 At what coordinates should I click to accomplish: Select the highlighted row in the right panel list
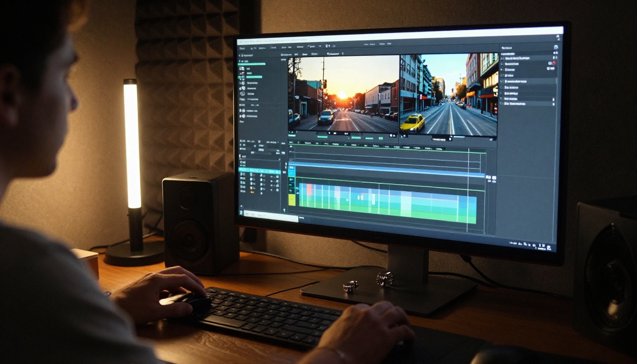pos(528,81)
